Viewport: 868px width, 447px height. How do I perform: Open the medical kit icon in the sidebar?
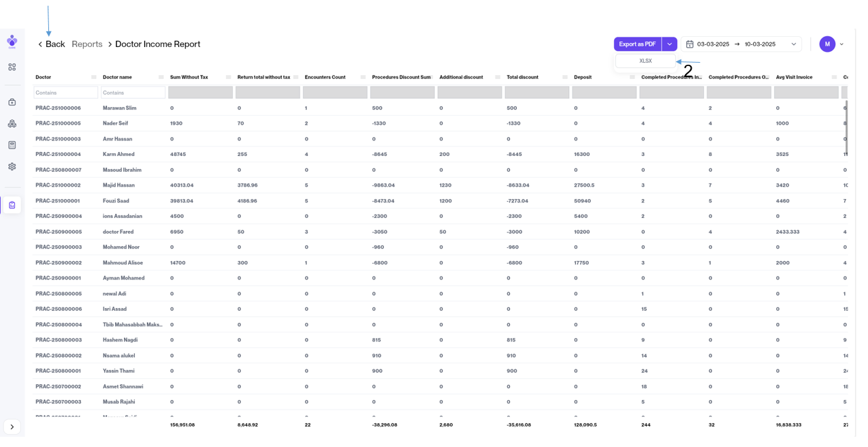tap(12, 102)
